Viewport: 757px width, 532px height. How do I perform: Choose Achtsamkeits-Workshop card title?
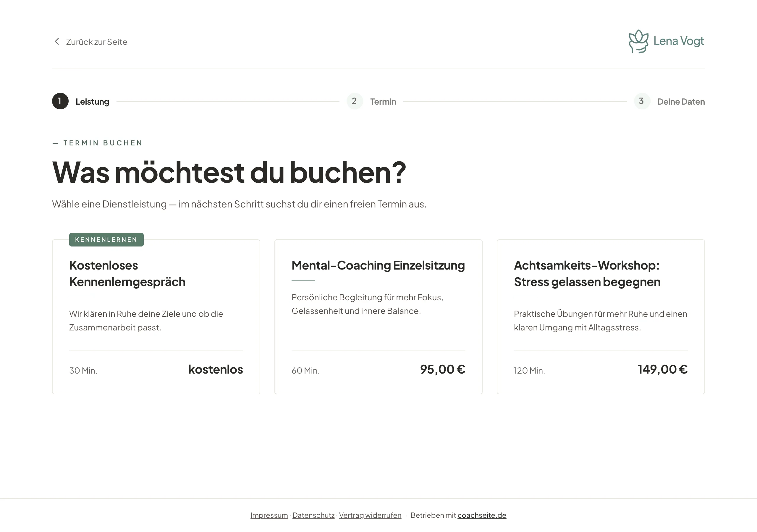pos(587,274)
